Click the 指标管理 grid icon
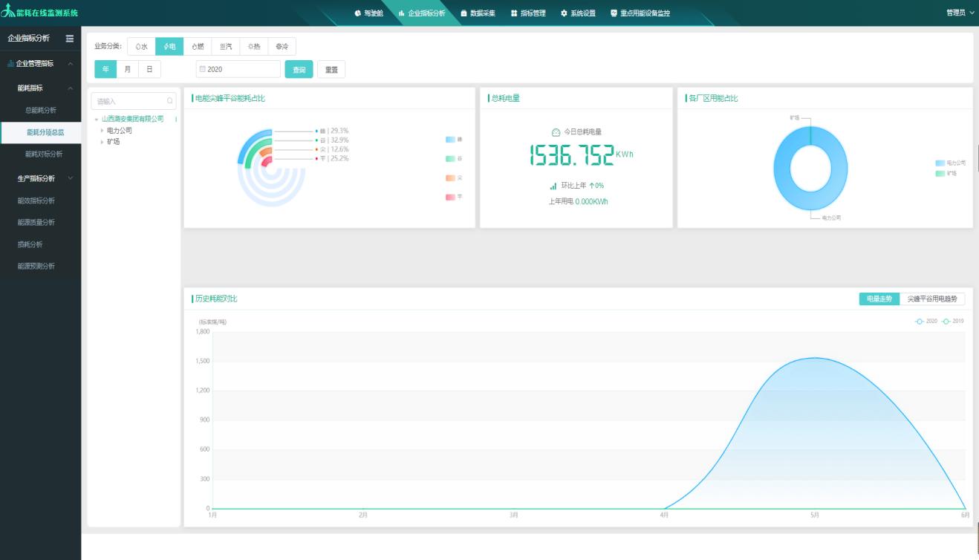The height and width of the screenshot is (560, 979). click(x=514, y=13)
